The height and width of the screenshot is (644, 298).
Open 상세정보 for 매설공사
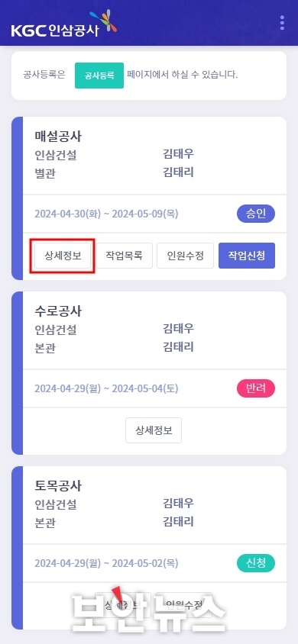[x=63, y=256]
